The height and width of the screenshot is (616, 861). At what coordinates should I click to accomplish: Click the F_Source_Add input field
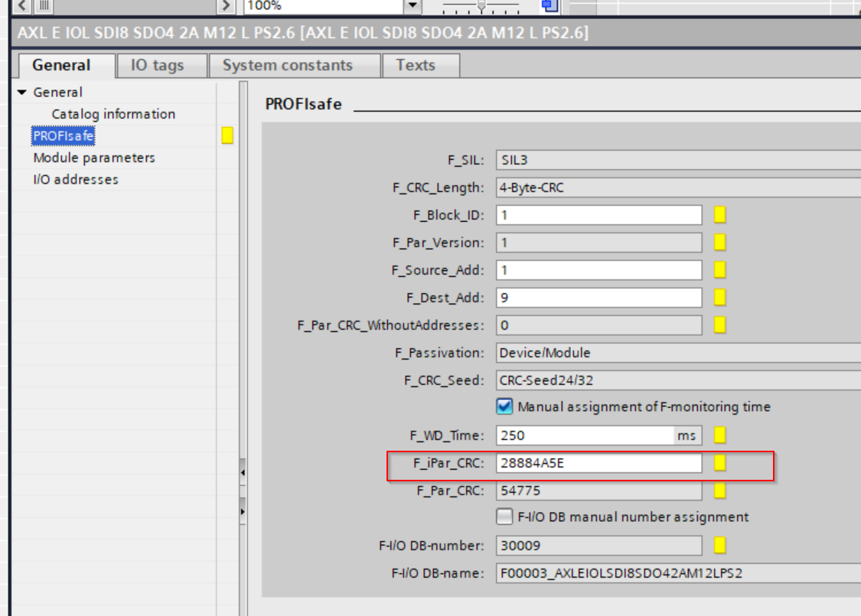599,269
